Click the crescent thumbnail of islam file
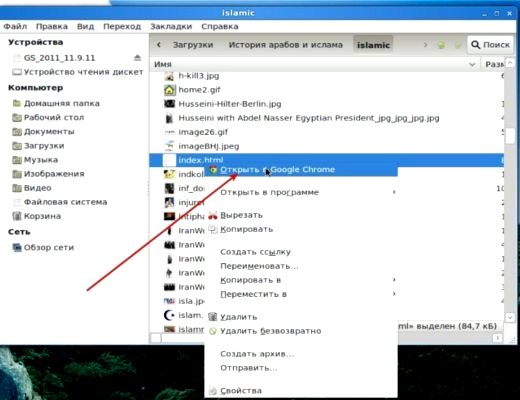 (x=169, y=315)
